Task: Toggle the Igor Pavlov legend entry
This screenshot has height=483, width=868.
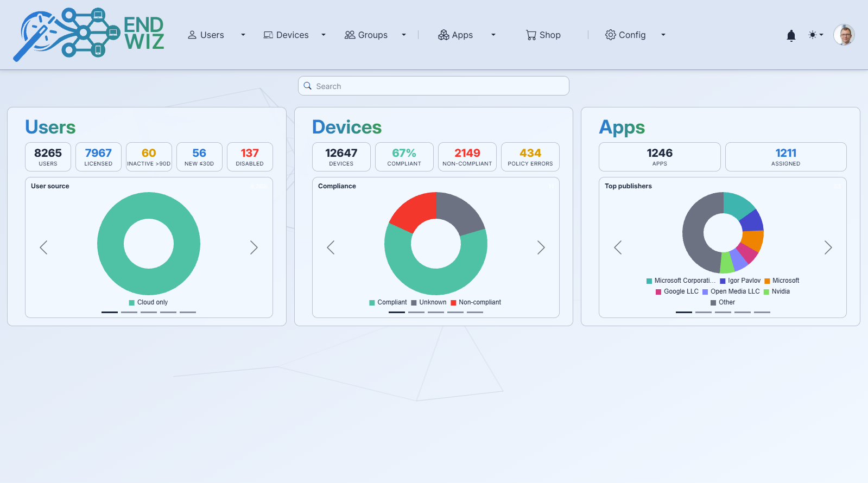Action: (740, 281)
